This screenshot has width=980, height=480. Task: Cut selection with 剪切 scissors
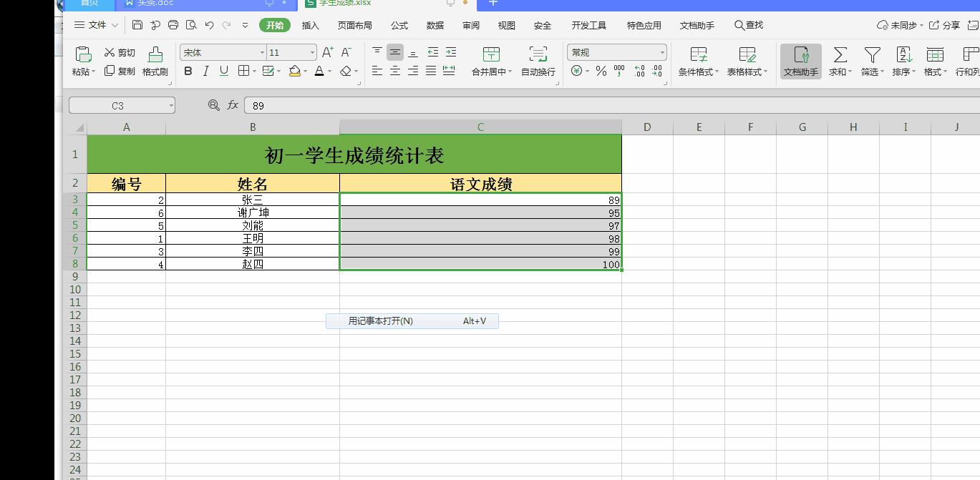click(120, 52)
